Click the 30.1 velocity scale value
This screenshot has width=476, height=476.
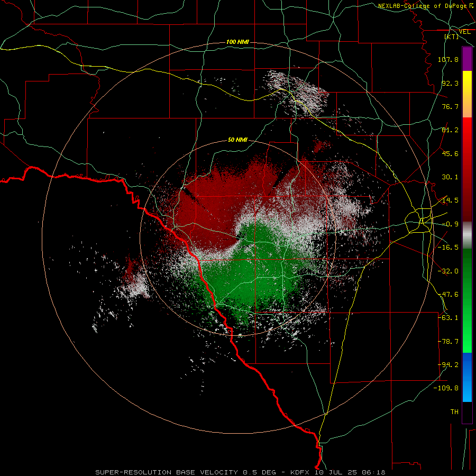450,177
